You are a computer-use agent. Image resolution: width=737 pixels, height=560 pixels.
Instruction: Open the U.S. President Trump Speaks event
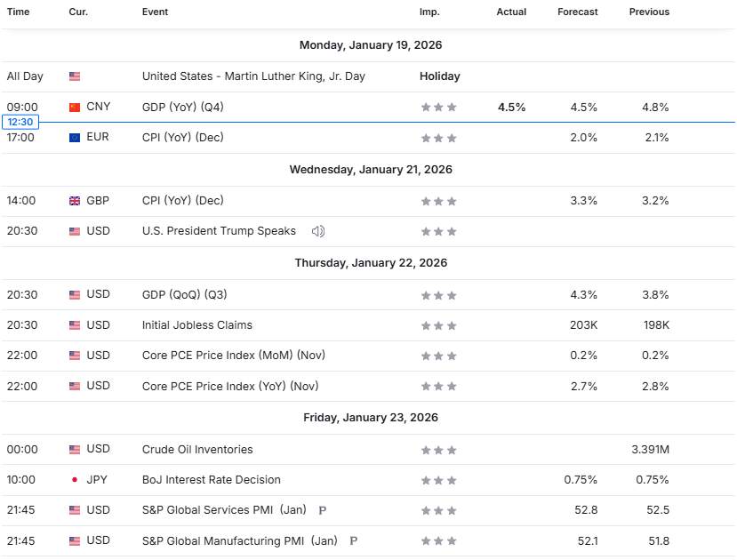click(219, 231)
